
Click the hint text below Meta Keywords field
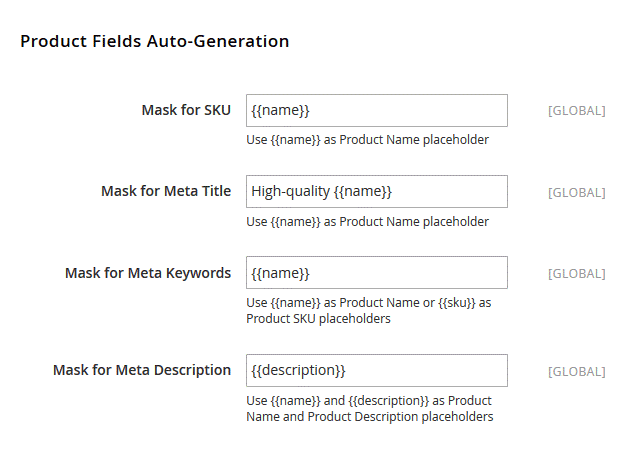[367, 310]
